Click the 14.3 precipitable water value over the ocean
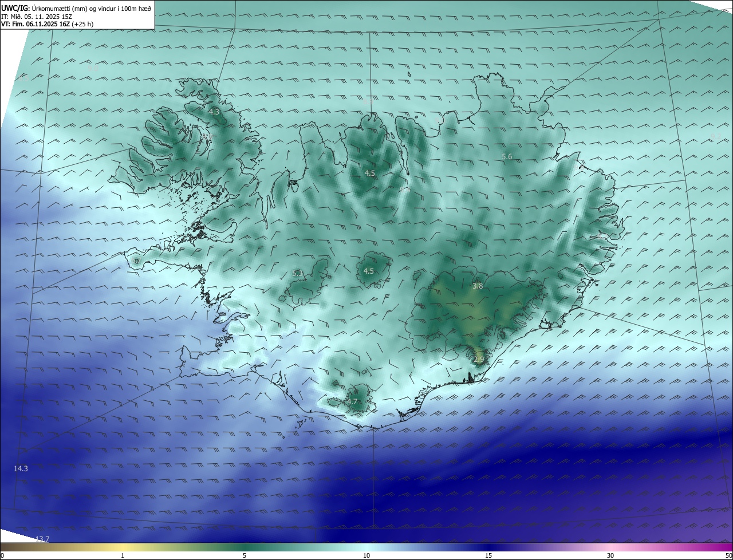Viewport: 733px width, 560px height. (21, 468)
